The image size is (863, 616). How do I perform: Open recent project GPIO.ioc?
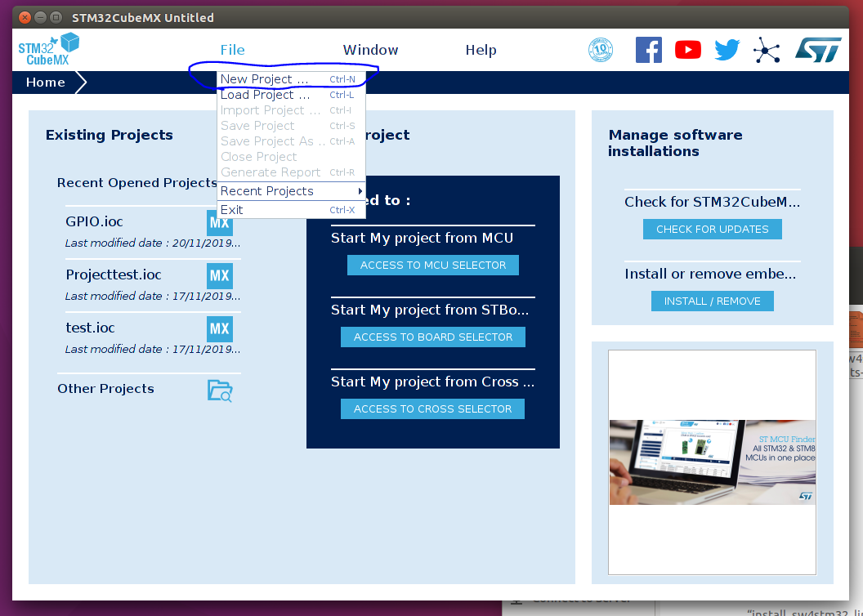point(94,221)
